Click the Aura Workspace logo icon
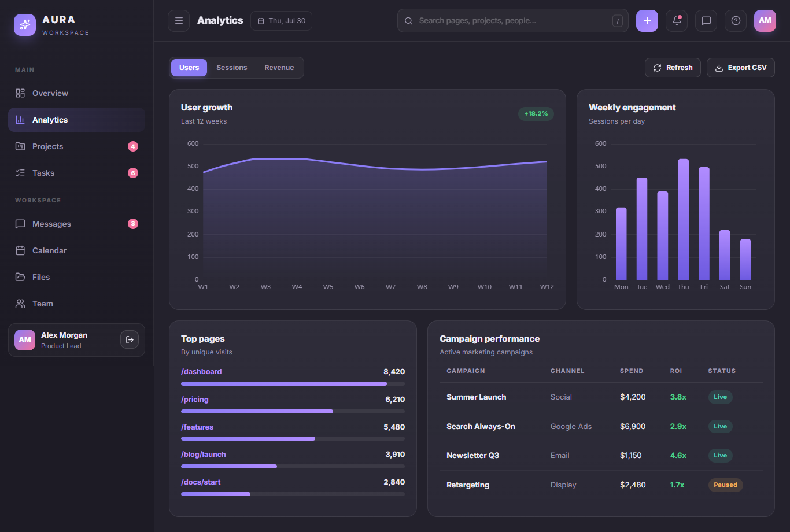The width and height of the screenshot is (790, 532). click(x=25, y=25)
